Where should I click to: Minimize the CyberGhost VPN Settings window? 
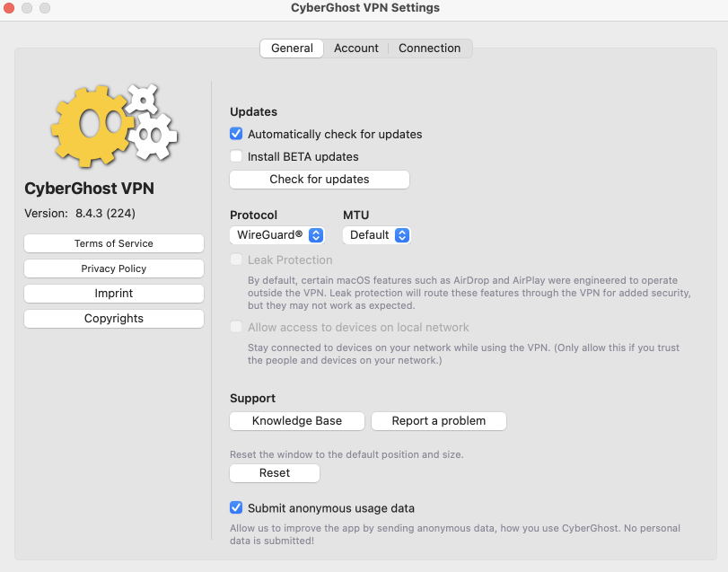pos(25,8)
